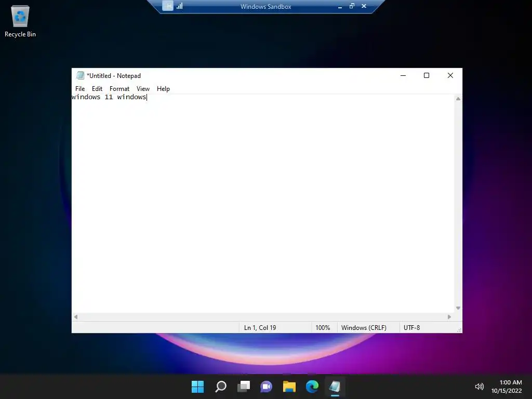
Task: Launch the Chat app from taskbar
Action: coord(267,387)
